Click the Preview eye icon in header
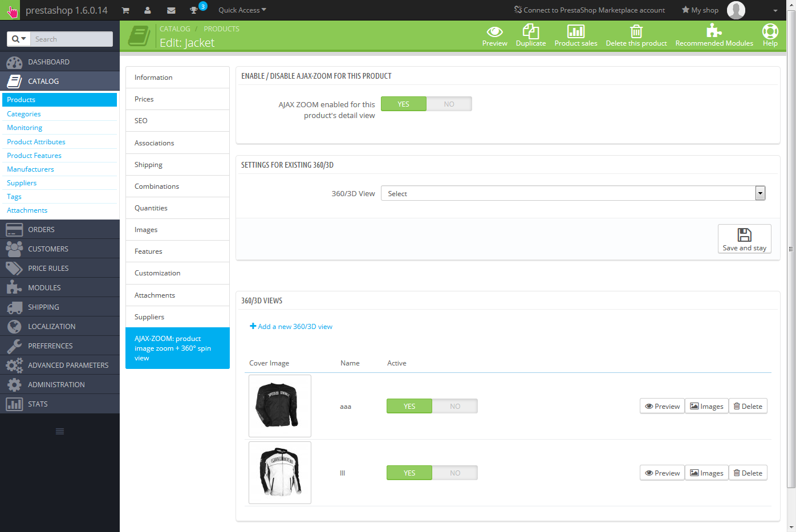796x532 pixels. pos(494,32)
